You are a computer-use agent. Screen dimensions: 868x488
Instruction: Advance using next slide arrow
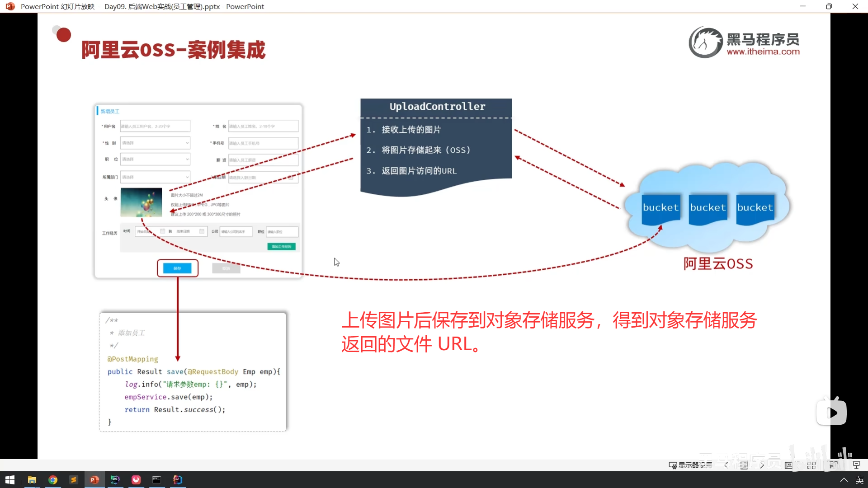pyautogui.click(x=762, y=465)
